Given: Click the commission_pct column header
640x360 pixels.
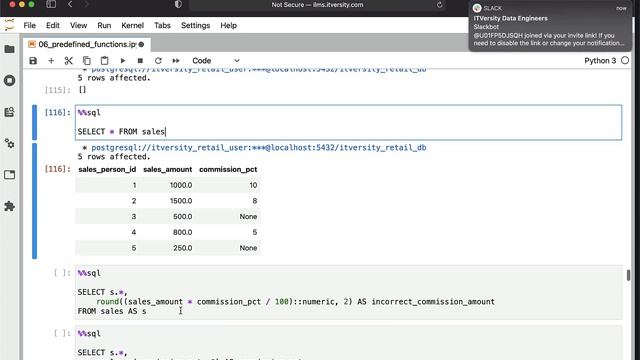Looking at the screenshot, I should click(228, 169).
